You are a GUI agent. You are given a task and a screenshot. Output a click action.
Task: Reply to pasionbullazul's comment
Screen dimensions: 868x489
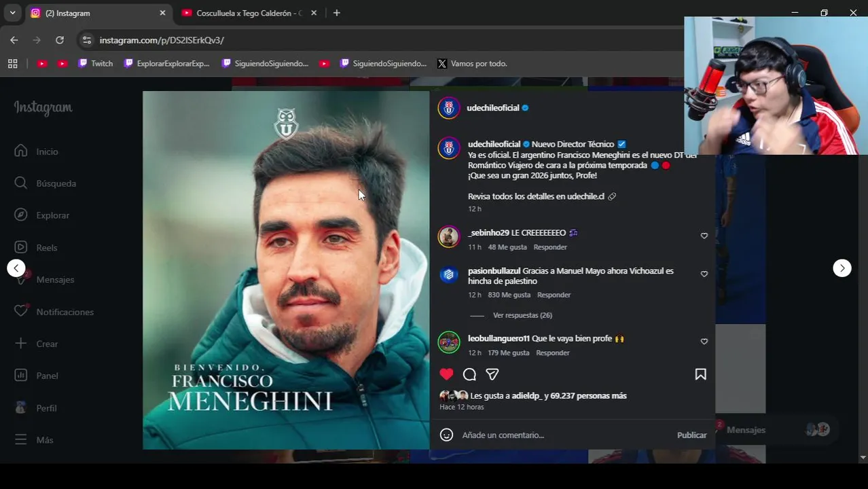click(554, 295)
